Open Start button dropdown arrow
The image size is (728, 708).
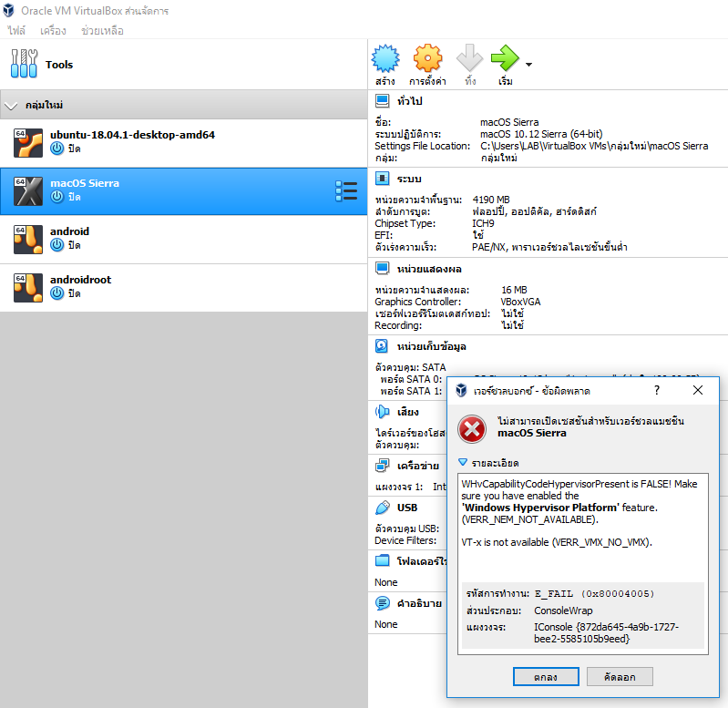tap(529, 65)
